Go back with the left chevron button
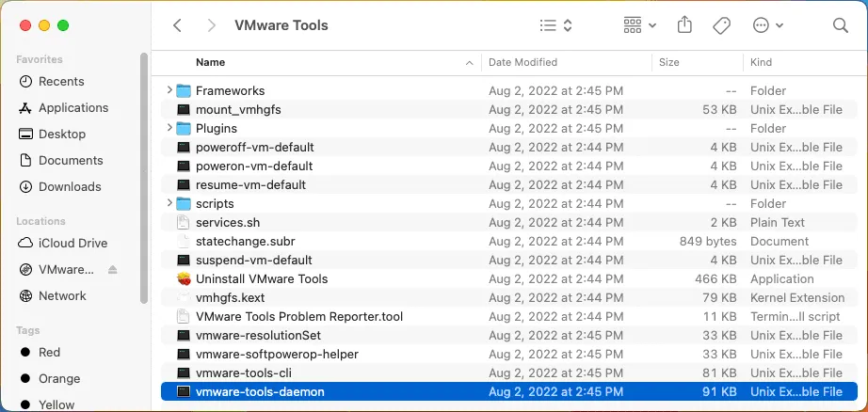868x412 pixels. [177, 25]
